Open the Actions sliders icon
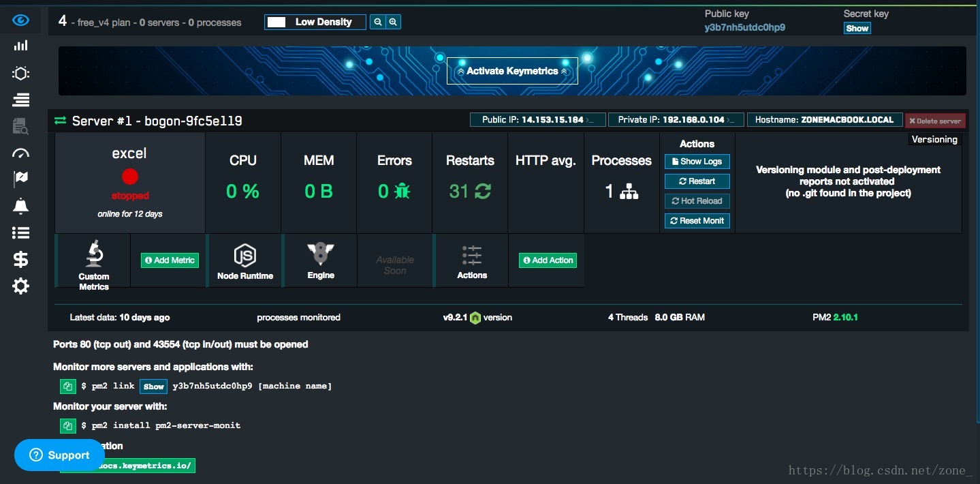980x484 pixels. point(472,256)
